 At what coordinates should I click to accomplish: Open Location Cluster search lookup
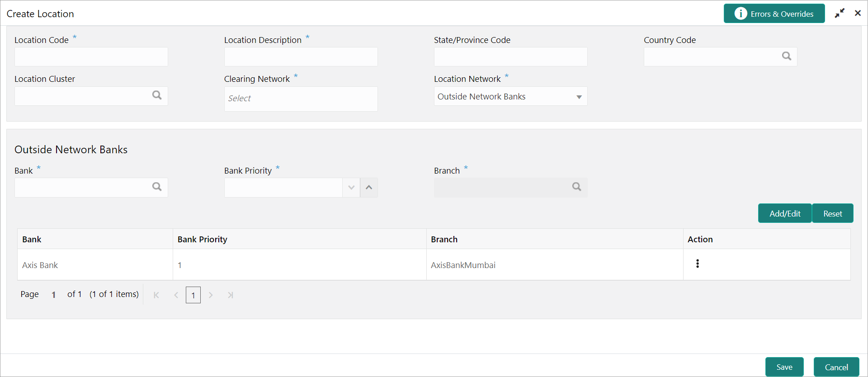point(157,95)
